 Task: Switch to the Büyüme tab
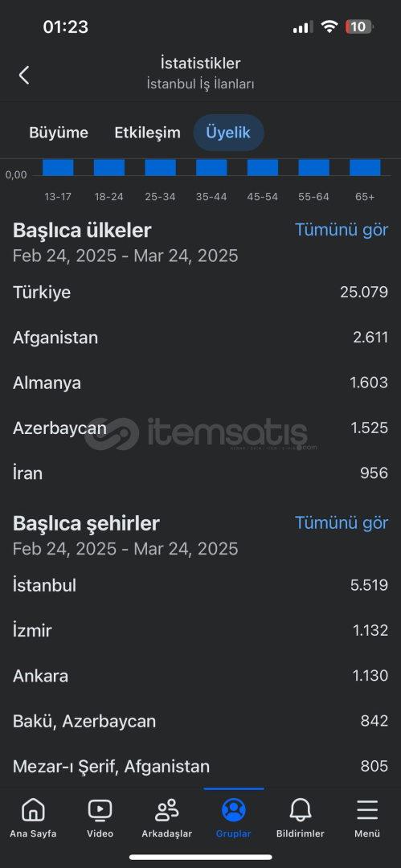(59, 133)
